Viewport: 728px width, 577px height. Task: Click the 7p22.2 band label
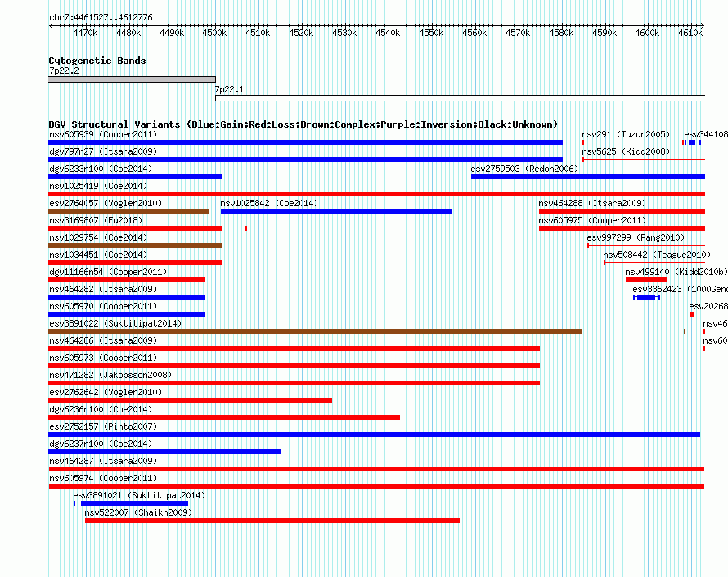click(x=64, y=70)
